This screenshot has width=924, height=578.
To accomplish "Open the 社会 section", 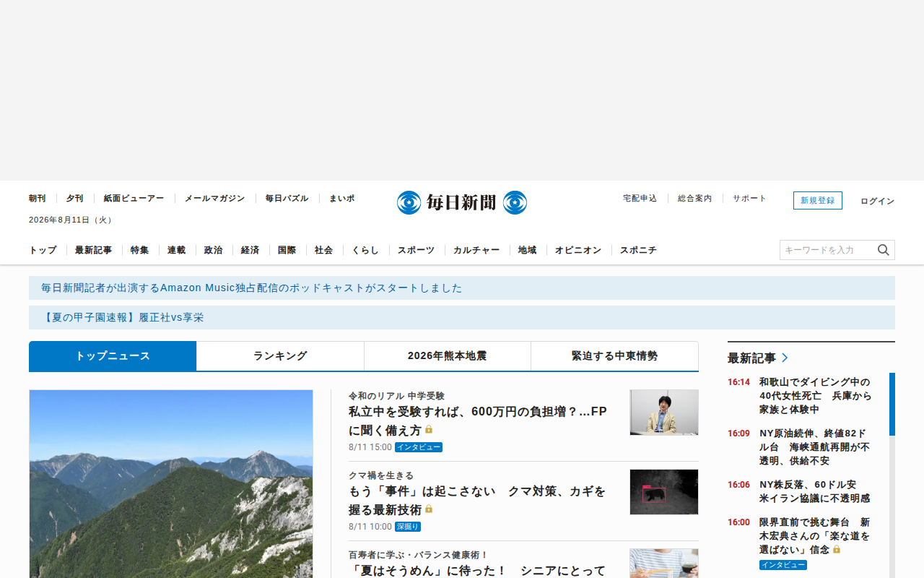I will 324,250.
